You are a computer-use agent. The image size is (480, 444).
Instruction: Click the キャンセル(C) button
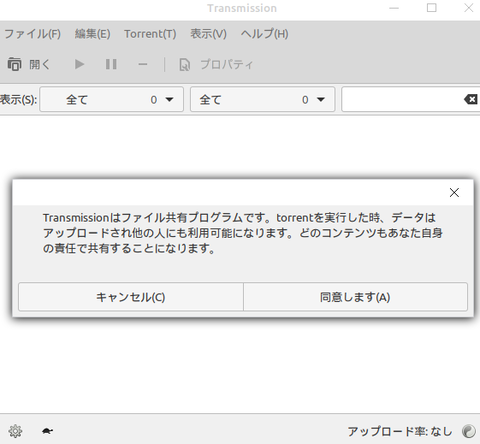(x=131, y=297)
